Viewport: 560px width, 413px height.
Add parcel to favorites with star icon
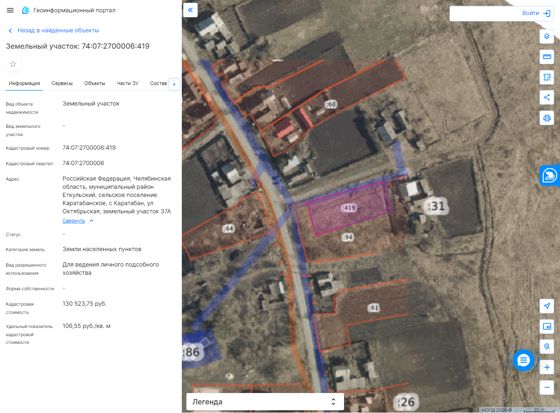point(13,64)
